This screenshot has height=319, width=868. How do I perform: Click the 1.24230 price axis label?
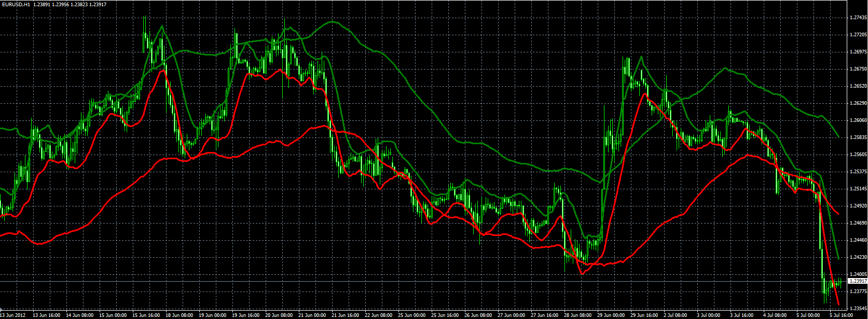[858, 257]
